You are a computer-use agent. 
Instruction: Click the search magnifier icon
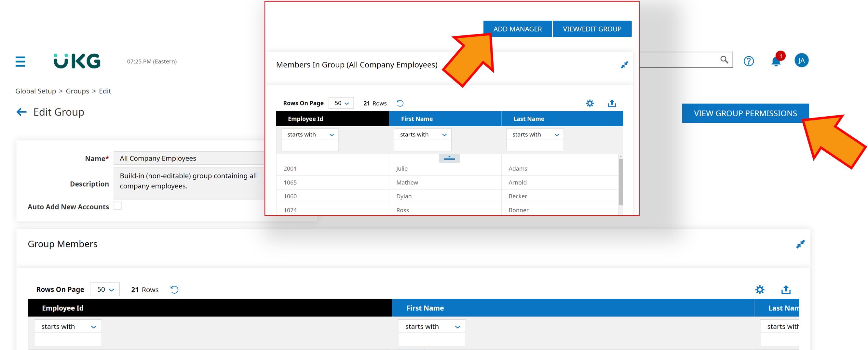(724, 60)
